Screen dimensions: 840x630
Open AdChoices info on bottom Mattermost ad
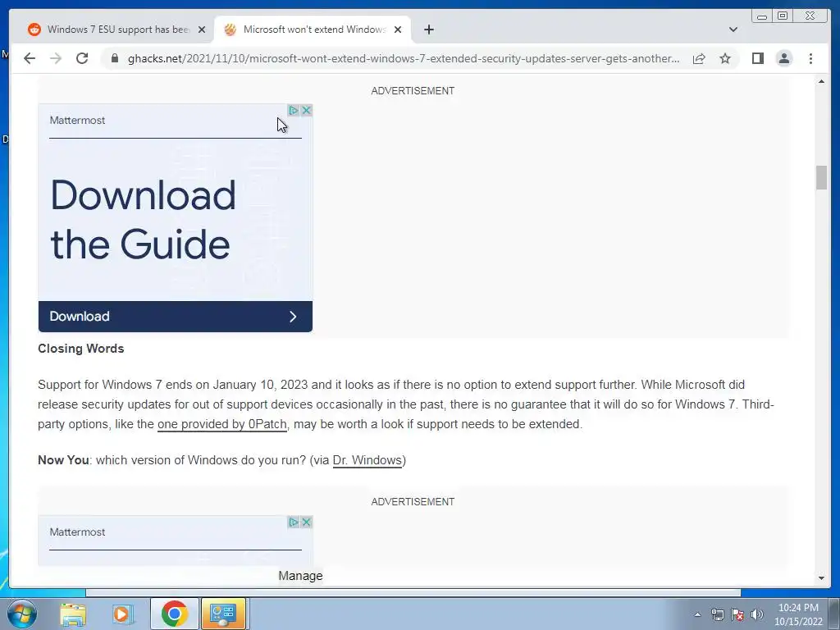pyautogui.click(x=293, y=522)
